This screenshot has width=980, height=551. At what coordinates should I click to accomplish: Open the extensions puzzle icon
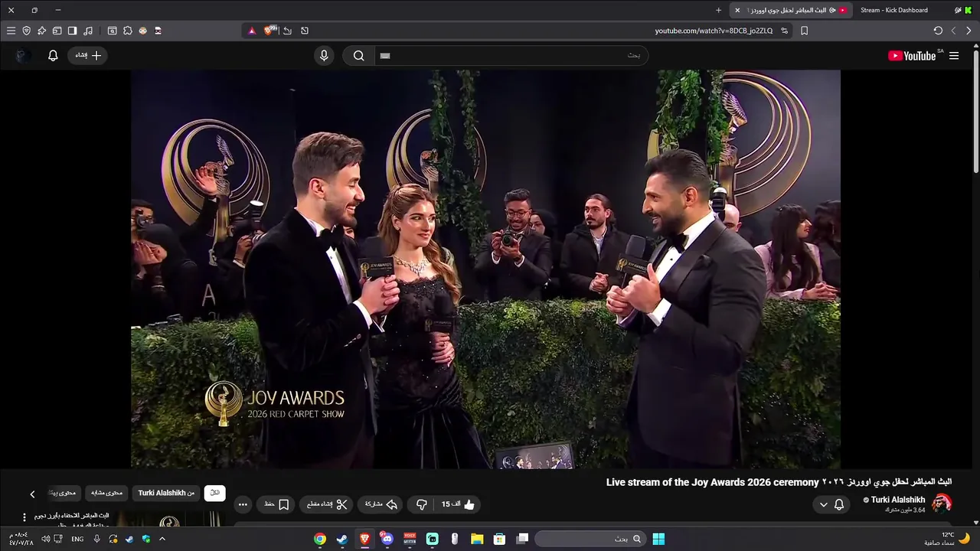(x=127, y=31)
